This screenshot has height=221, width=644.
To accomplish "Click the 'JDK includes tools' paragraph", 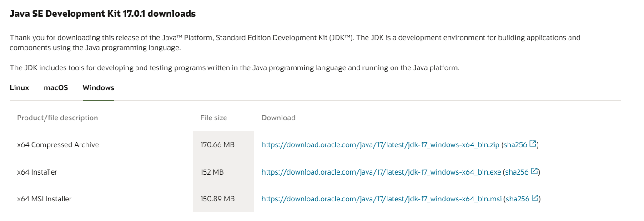I will pyautogui.click(x=235, y=68).
